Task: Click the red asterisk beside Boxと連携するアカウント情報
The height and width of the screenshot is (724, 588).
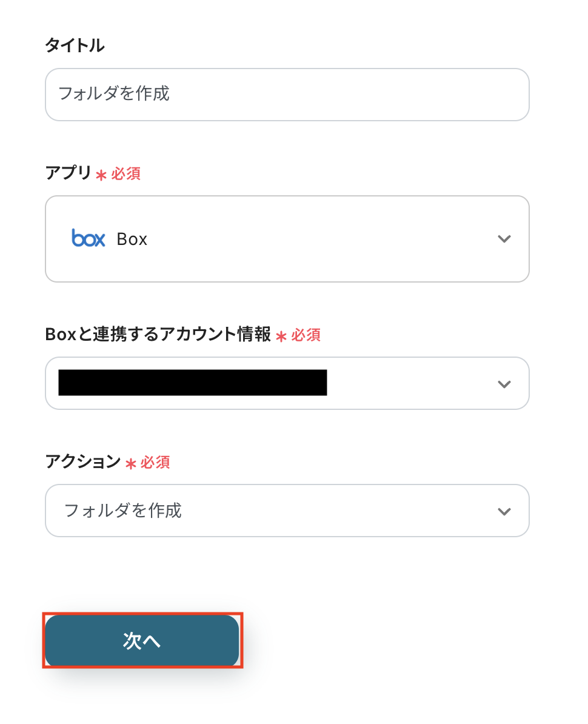Action: pyautogui.click(x=281, y=336)
